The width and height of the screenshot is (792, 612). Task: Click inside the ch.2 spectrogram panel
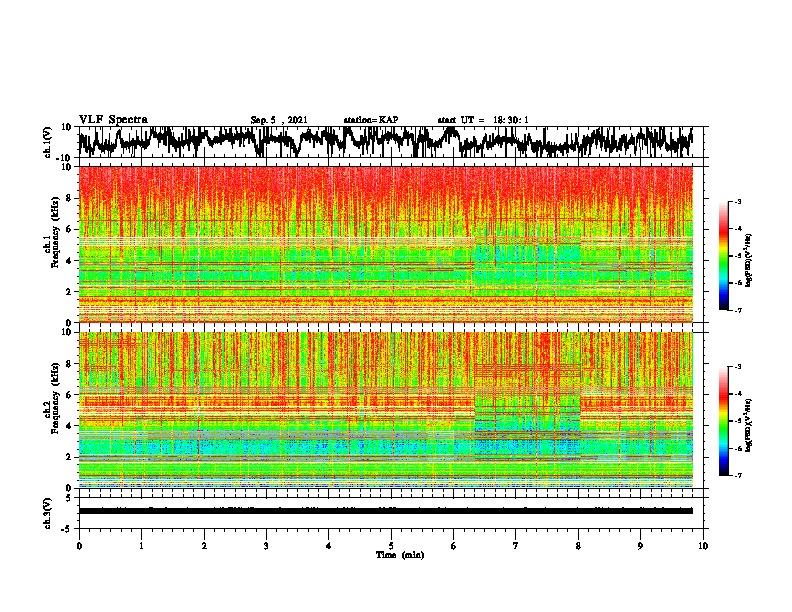385,410
